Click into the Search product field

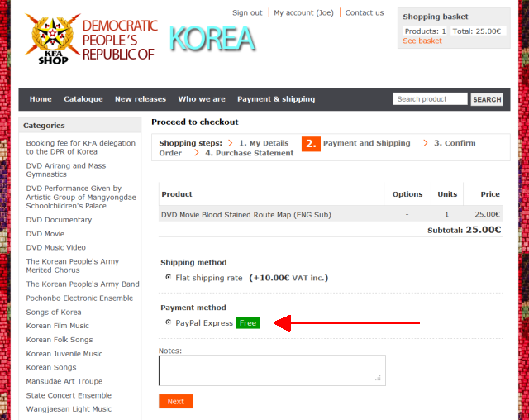tap(430, 99)
